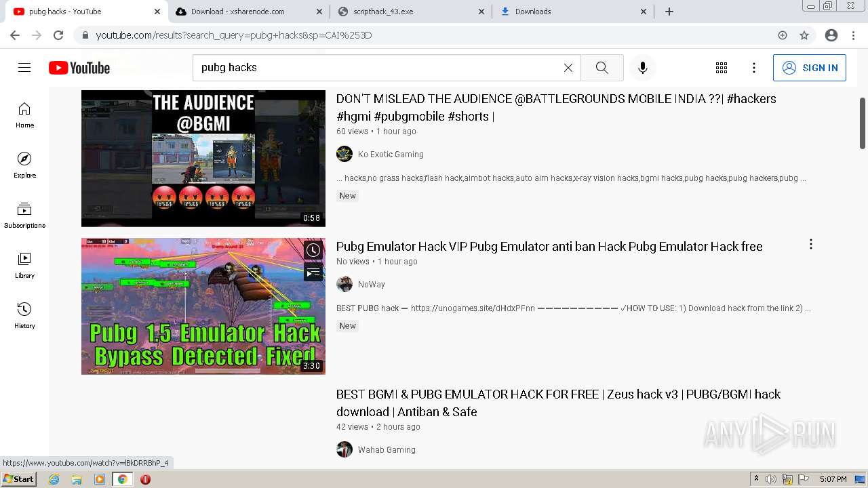Go to Home in the sidebar
Image resolution: width=868 pixels, height=488 pixels.
coord(24,115)
